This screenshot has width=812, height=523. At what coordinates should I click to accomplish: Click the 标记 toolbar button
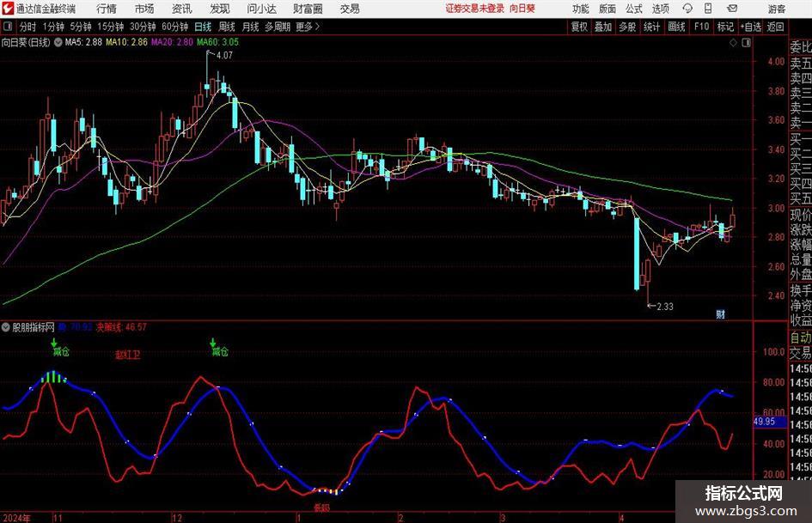click(x=725, y=27)
